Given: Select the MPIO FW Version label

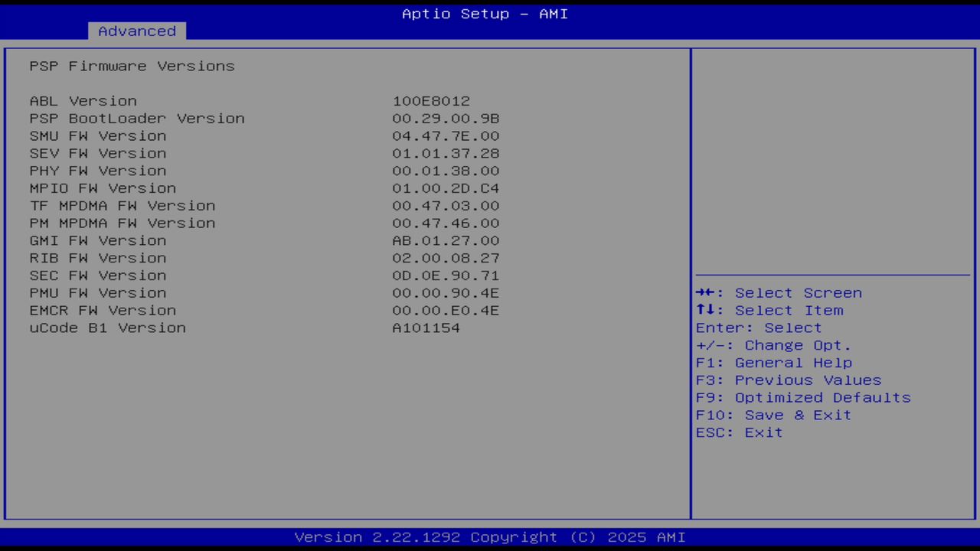Looking at the screenshot, I should coord(103,188).
